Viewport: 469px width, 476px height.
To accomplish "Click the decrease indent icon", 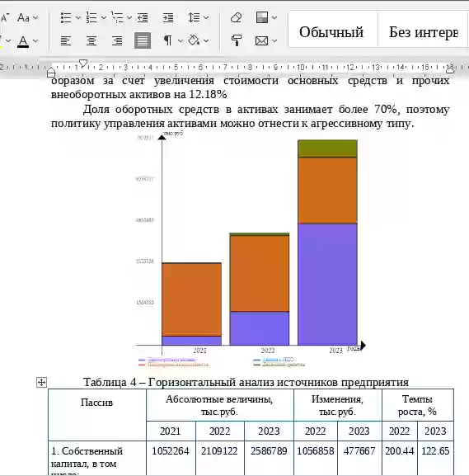I will (x=143, y=17).
